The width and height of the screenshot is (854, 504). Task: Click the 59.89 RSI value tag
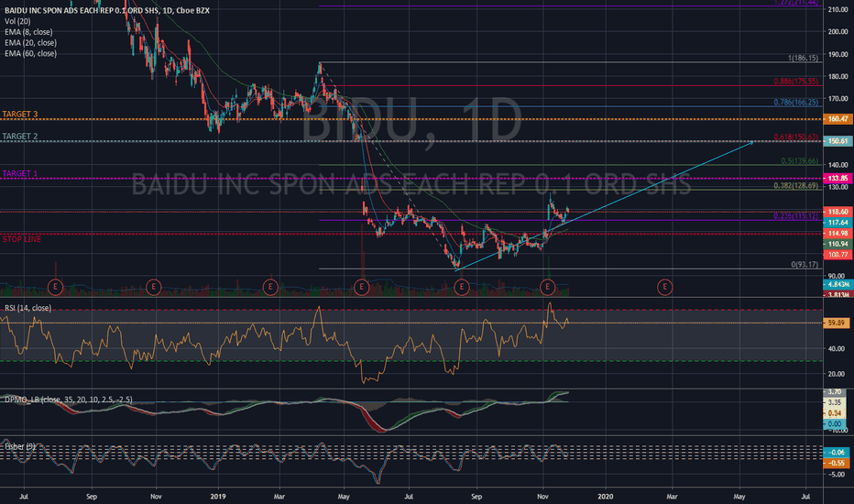click(838, 323)
